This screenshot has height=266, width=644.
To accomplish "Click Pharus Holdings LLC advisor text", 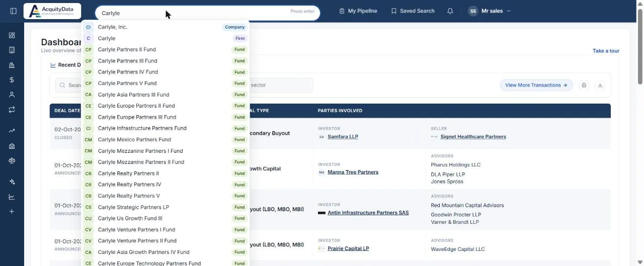I will (455, 165).
